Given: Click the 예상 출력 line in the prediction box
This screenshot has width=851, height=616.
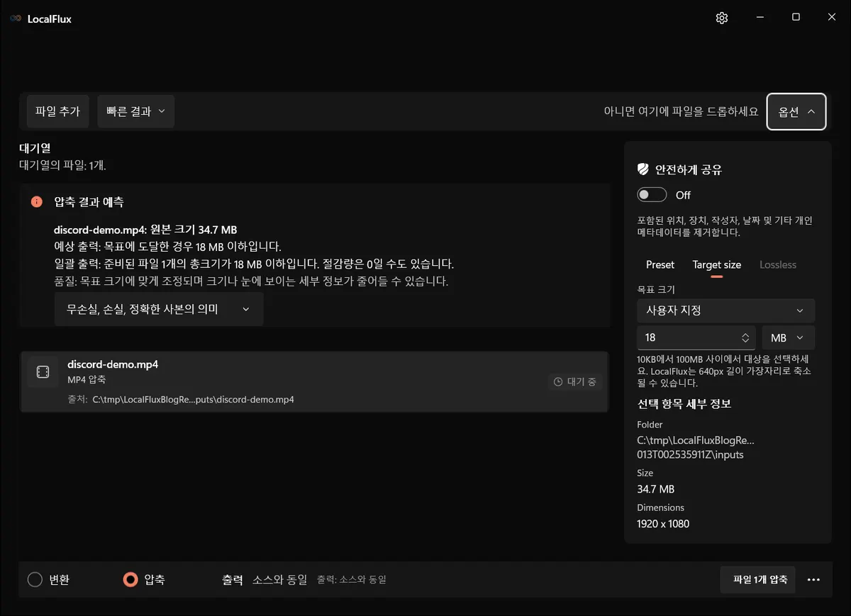Looking at the screenshot, I should pos(167,247).
